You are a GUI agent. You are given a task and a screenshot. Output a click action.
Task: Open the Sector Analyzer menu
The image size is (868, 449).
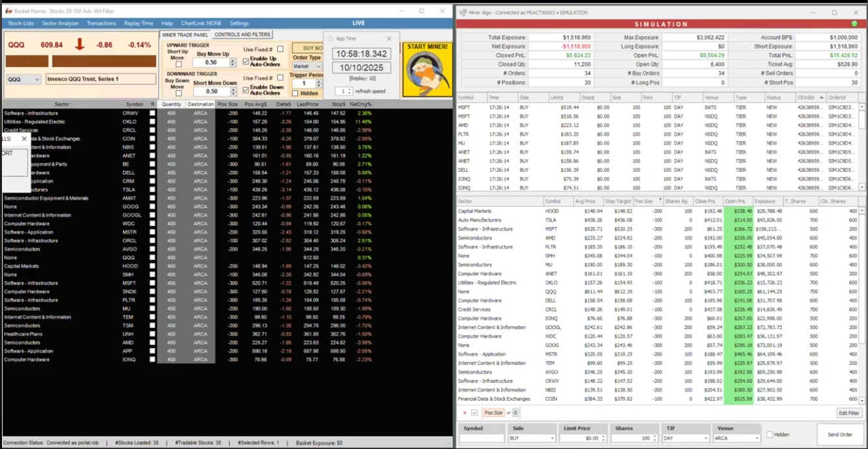coord(60,23)
